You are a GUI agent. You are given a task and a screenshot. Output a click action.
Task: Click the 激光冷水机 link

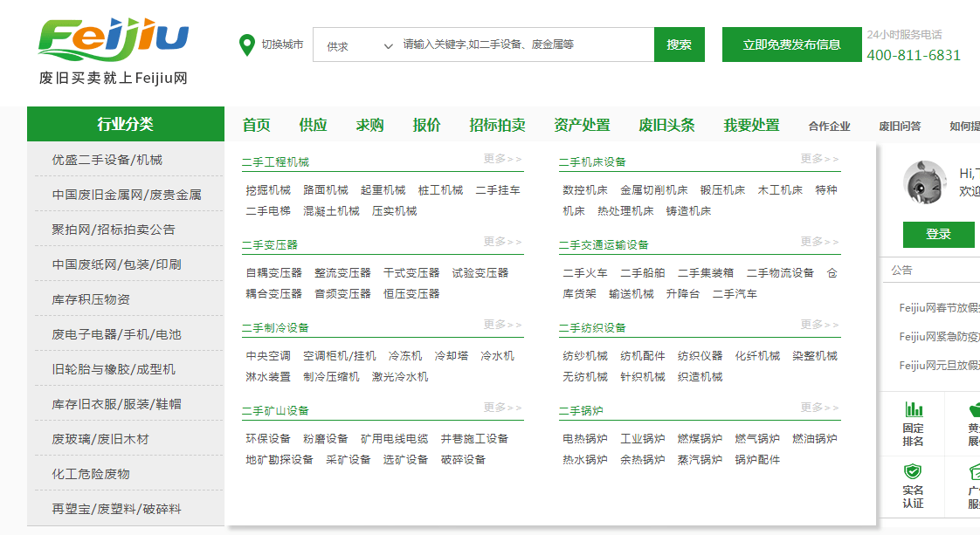[400, 376]
